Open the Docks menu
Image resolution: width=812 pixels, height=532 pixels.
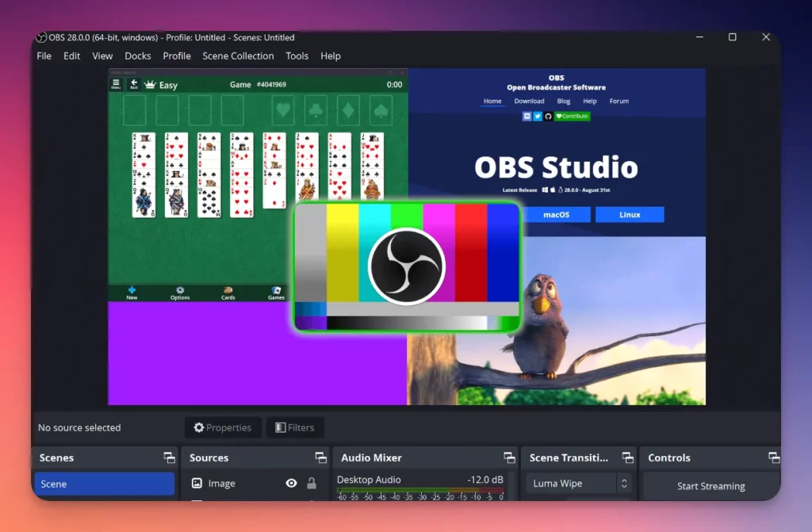coord(137,55)
